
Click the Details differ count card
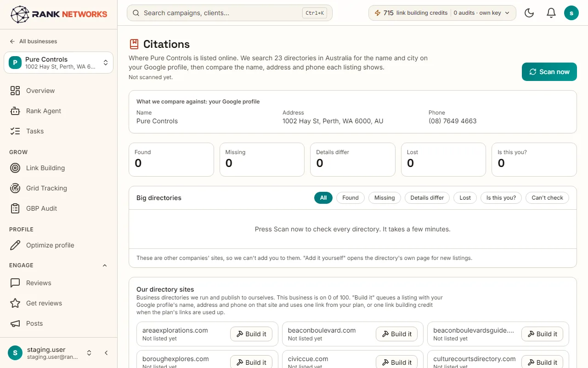pos(353,160)
